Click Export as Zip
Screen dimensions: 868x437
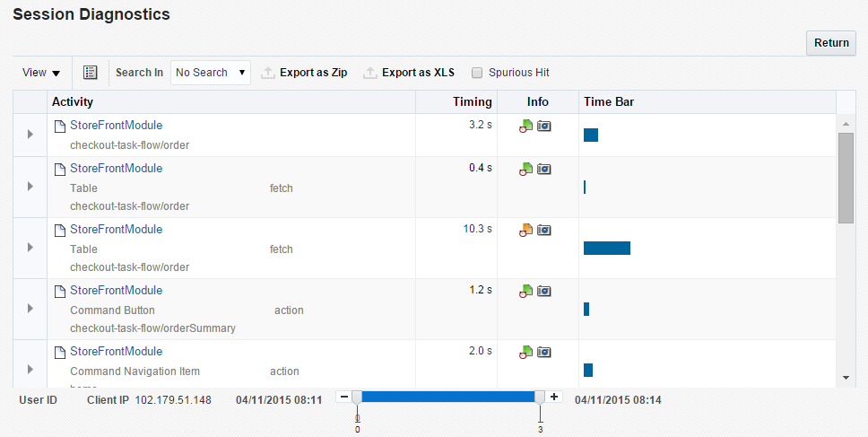tap(313, 73)
